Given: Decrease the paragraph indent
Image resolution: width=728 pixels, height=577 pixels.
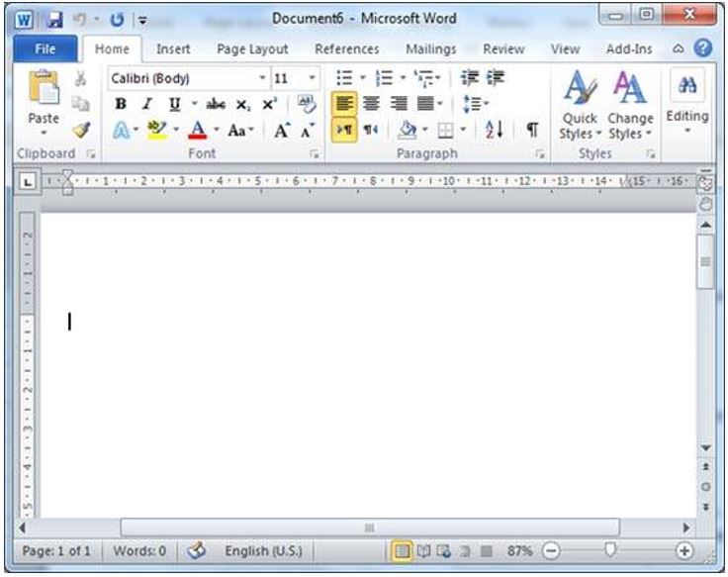Looking at the screenshot, I should click(470, 77).
